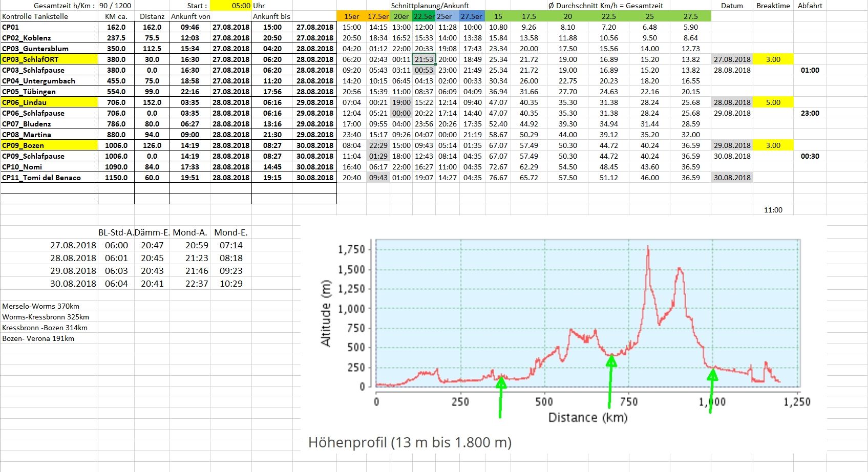Click the 'Bozen- Verona 191km' cell

click(x=38, y=338)
